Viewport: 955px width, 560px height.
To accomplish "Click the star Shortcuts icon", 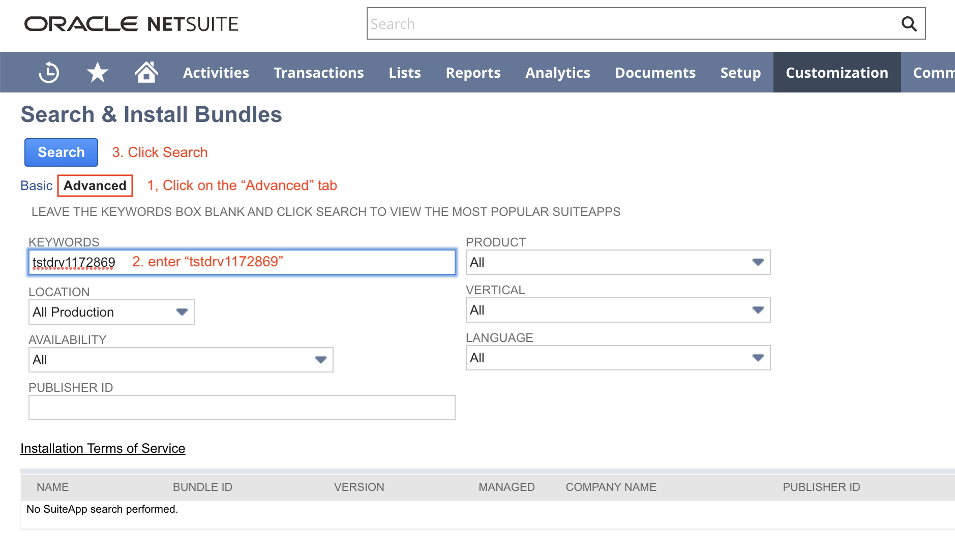I will point(97,72).
